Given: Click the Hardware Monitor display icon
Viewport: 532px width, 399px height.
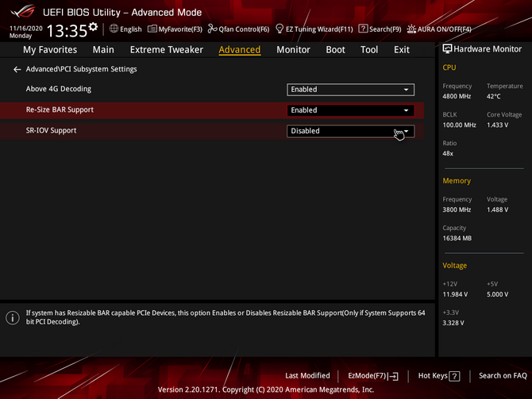Looking at the screenshot, I should click(x=447, y=49).
